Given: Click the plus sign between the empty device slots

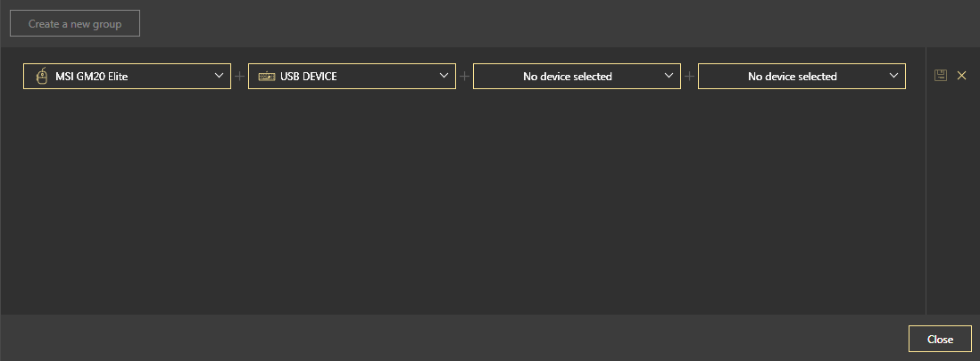Looking at the screenshot, I should (x=689, y=77).
